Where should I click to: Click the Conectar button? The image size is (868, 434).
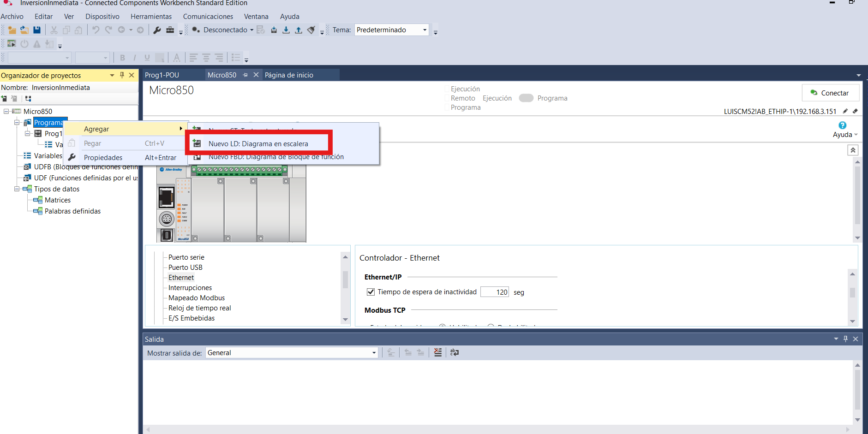click(831, 93)
